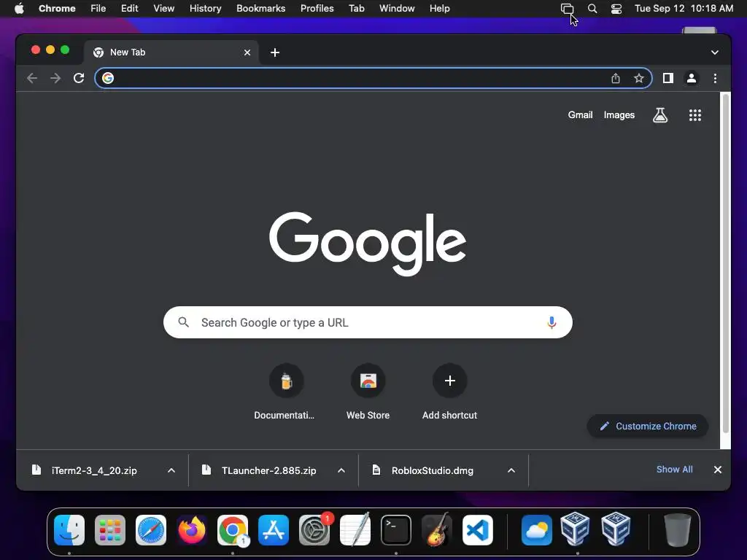Open the Profiles menu
The width and height of the screenshot is (747, 560).
click(317, 9)
